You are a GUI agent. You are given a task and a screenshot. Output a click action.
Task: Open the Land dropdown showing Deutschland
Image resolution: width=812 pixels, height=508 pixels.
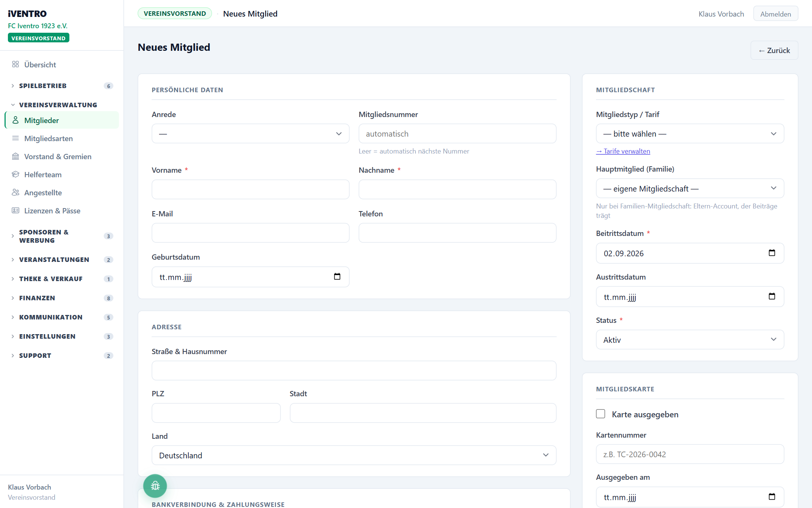click(x=354, y=455)
